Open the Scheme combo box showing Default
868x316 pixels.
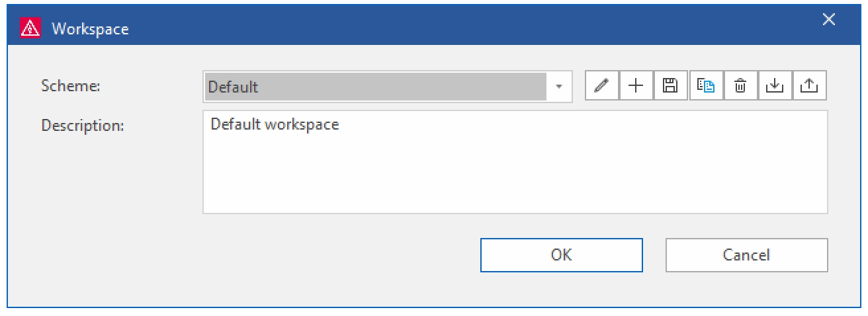click(387, 87)
